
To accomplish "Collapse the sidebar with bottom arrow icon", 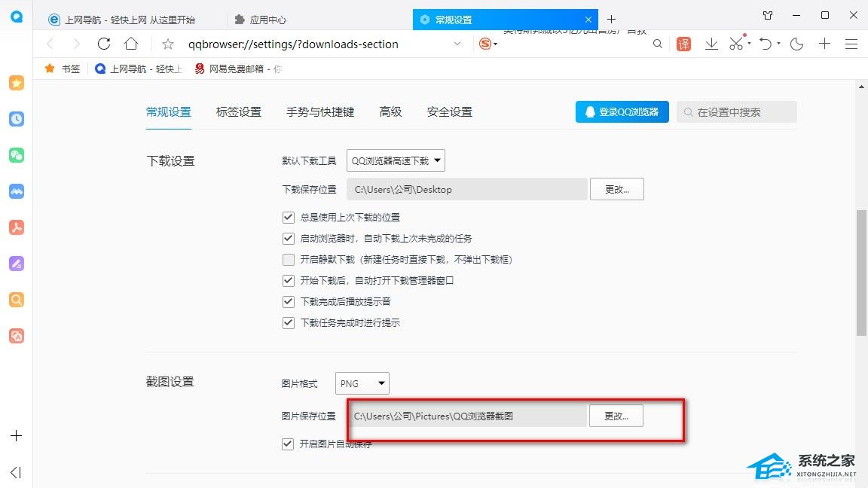I will tap(16, 472).
